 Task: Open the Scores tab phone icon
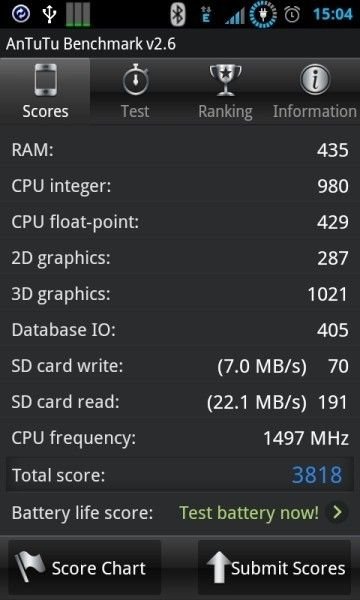click(46, 80)
